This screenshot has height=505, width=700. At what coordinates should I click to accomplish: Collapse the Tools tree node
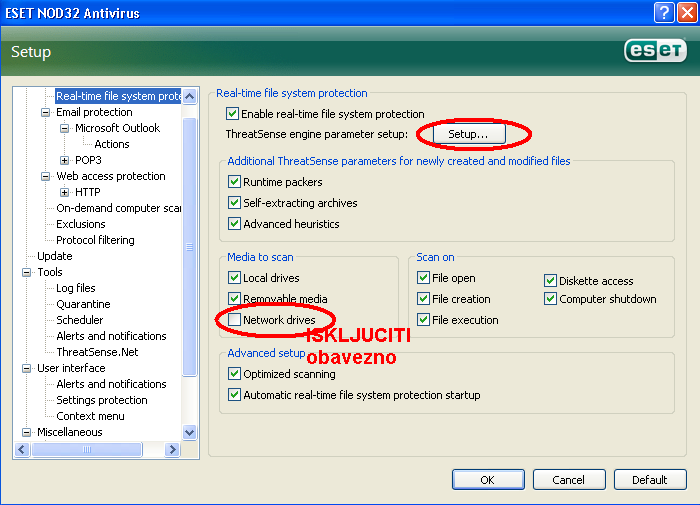[x=27, y=272]
